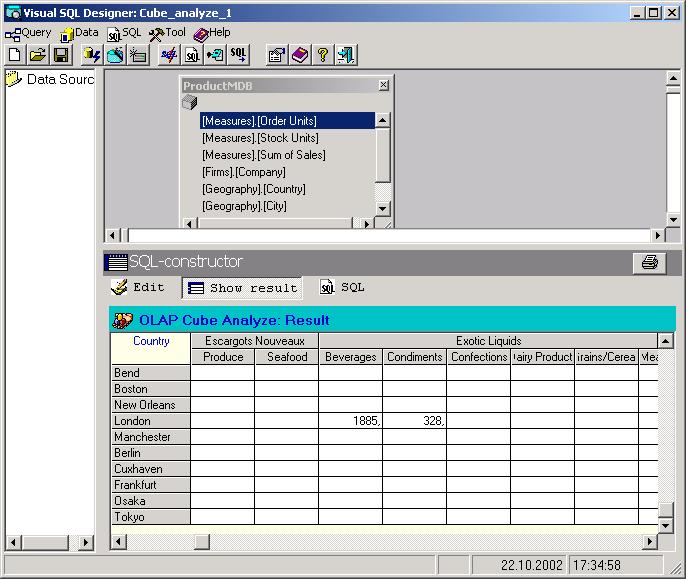686x579 pixels.
Task: Click the yellow question mark help icon
Action: [x=322, y=55]
